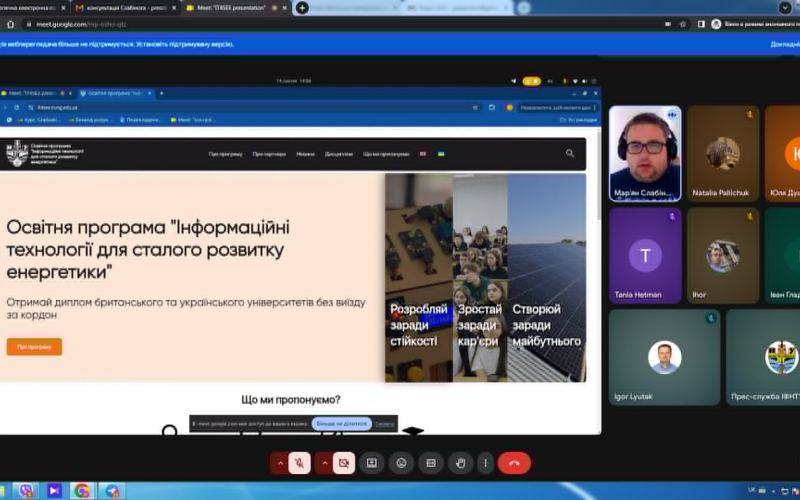This screenshot has height=500, width=800.
Task: Select Мар'ян Слабін video tile
Action: tap(645, 153)
